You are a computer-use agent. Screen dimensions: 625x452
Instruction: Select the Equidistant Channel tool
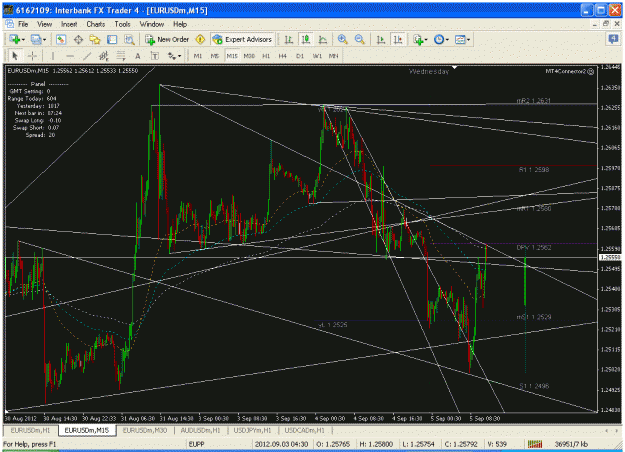coord(104,56)
